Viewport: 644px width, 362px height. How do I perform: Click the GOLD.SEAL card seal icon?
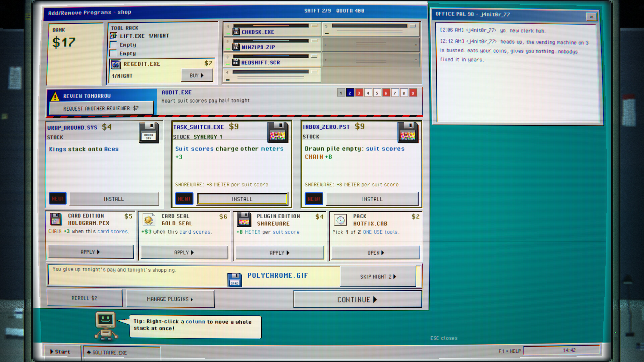(x=149, y=220)
